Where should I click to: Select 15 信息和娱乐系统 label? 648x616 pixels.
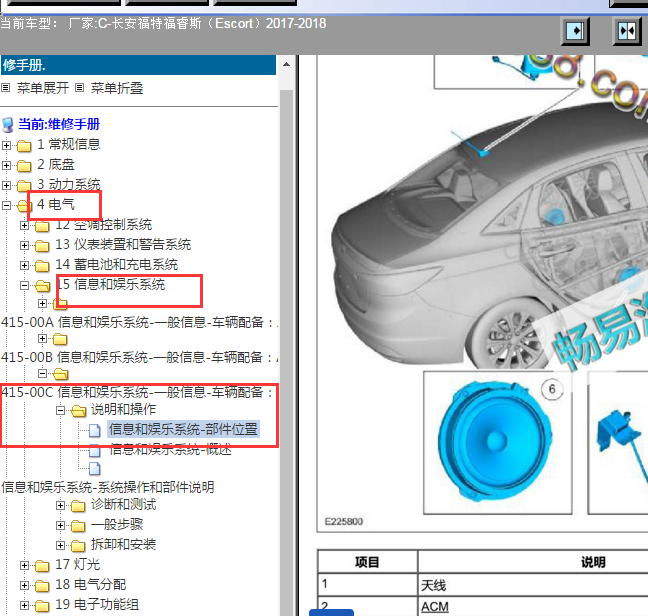point(110,284)
